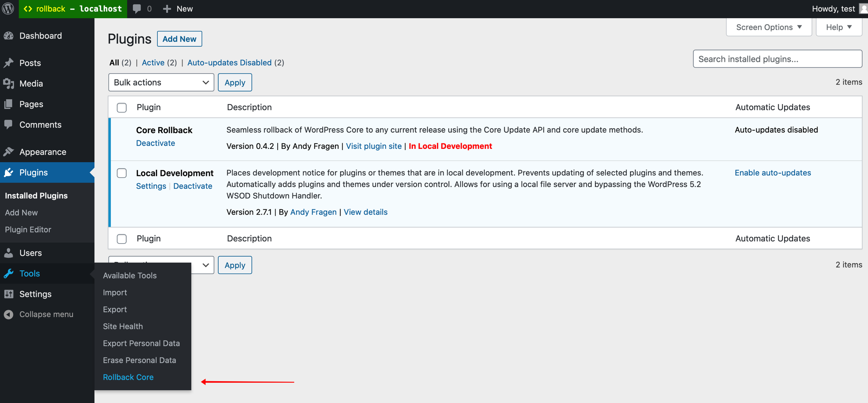Viewport: 868px width, 403px height.
Task: Open Local Development Settings link
Action: pyautogui.click(x=151, y=186)
